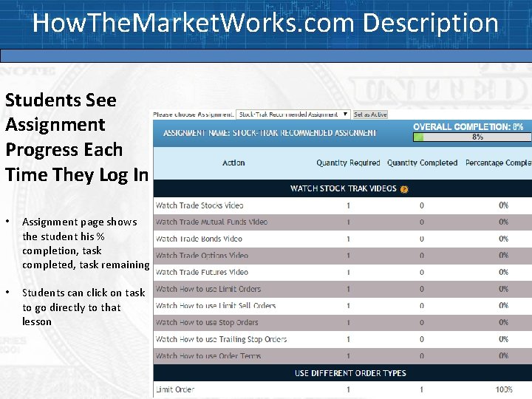Click the bullet about students clicking on task

[83, 307]
